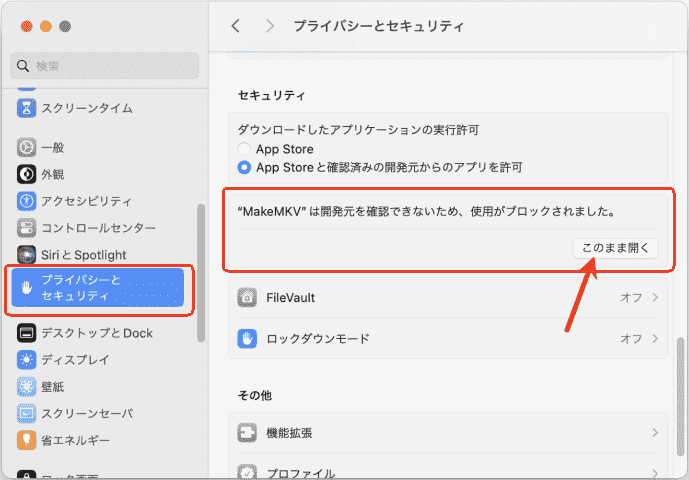Click the magnifier icon in search field
This screenshot has height=480, width=689.
point(23,66)
